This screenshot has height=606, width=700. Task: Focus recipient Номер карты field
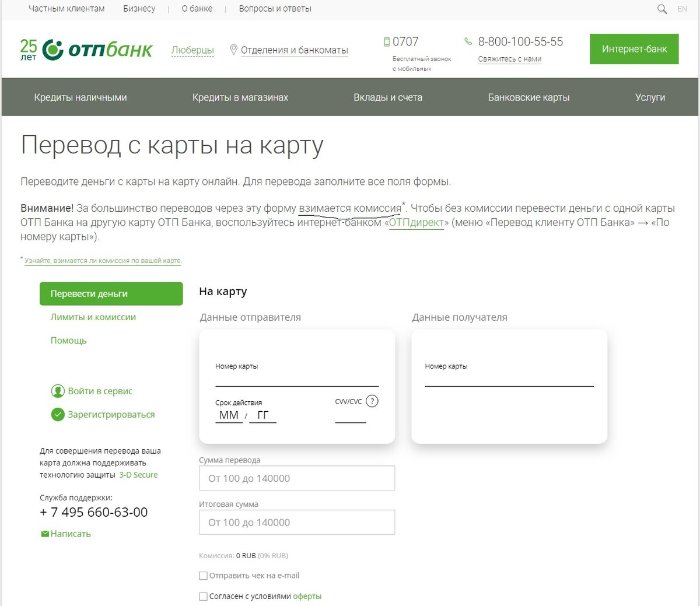click(x=509, y=379)
